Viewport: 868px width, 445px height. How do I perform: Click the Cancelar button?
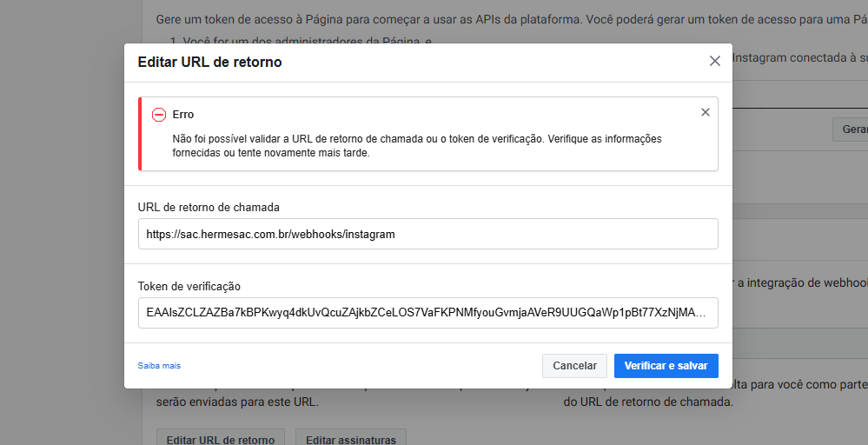(x=574, y=366)
